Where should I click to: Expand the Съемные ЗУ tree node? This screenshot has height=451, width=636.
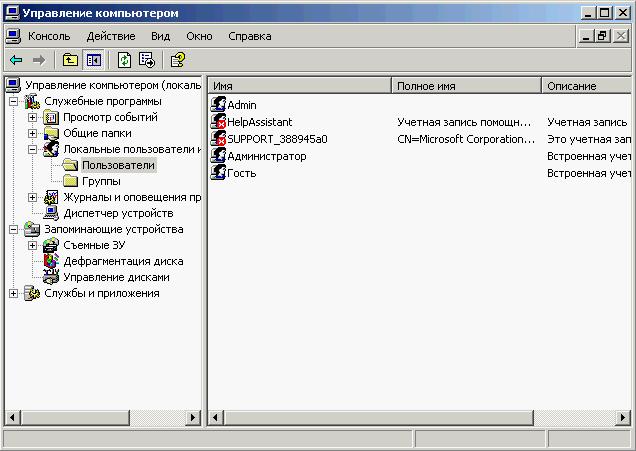pyautogui.click(x=33, y=245)
